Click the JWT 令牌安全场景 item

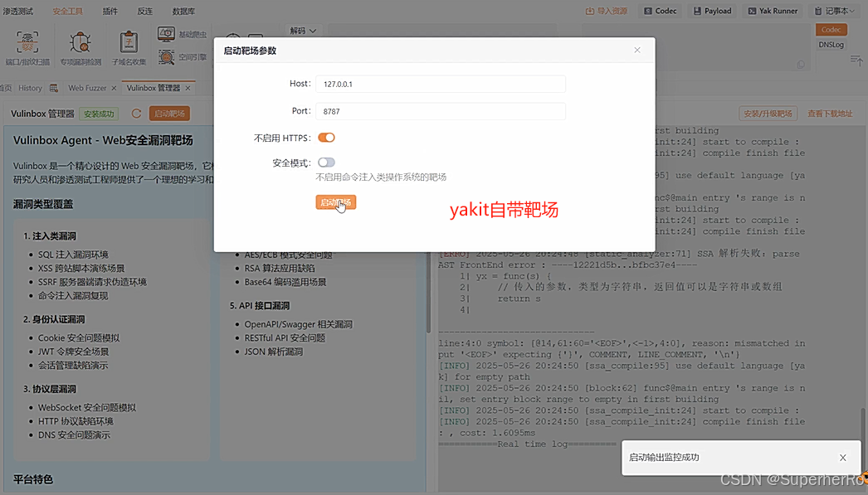pos(74,352)
